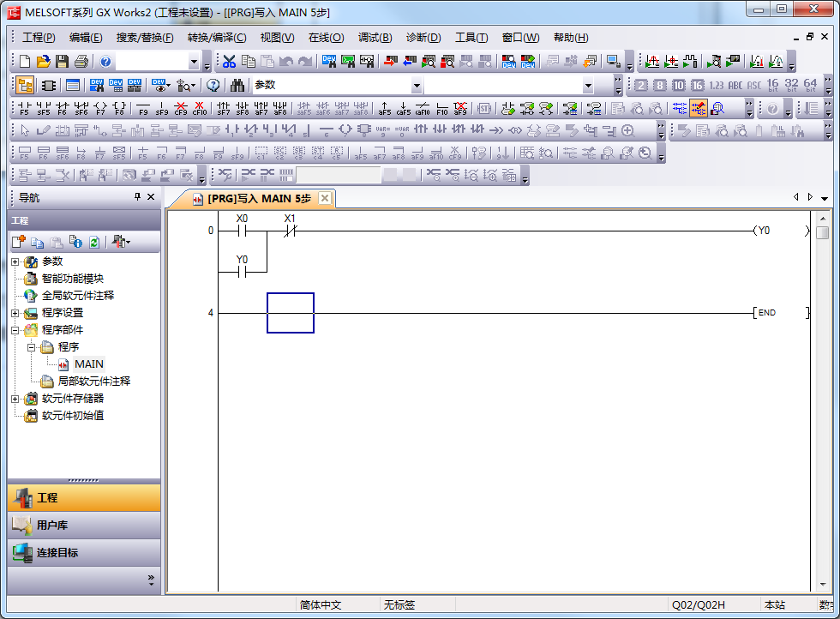Toggle the Navigation window icon in toolbar
Image resolution: width=840 pixels, height=619 pixels.
[x=25, y=86]
